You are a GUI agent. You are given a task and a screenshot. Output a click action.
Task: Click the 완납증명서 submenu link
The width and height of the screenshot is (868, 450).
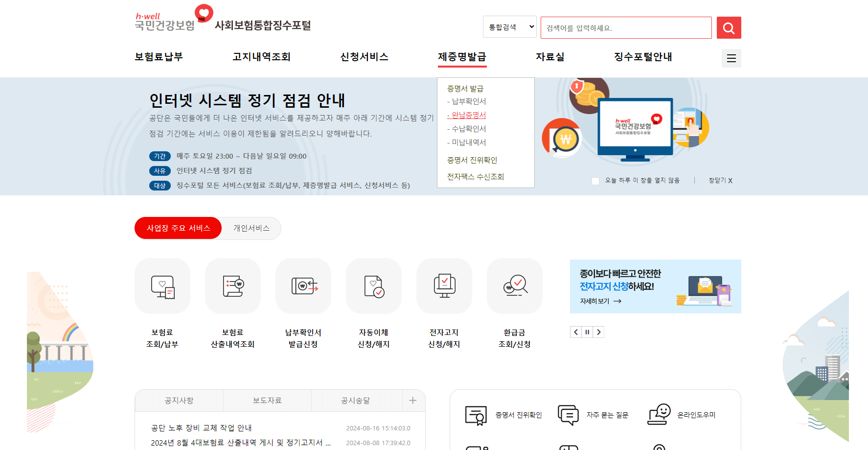(466, 115)
